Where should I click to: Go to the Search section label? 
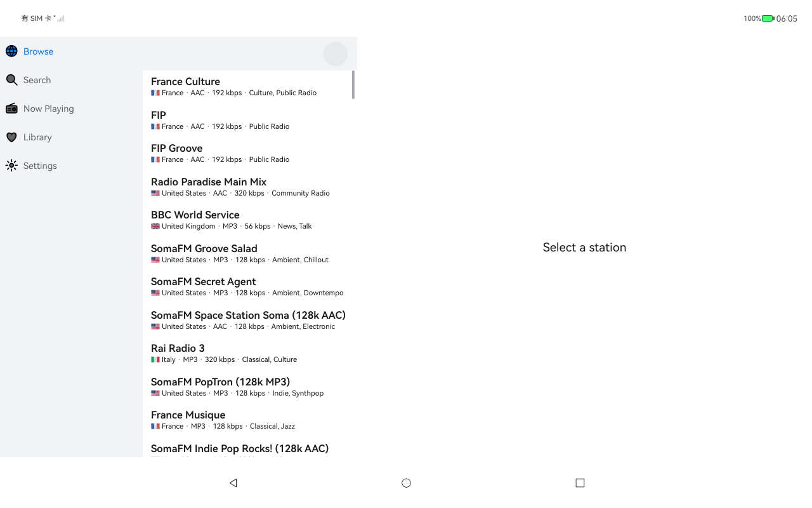point(37,80)
